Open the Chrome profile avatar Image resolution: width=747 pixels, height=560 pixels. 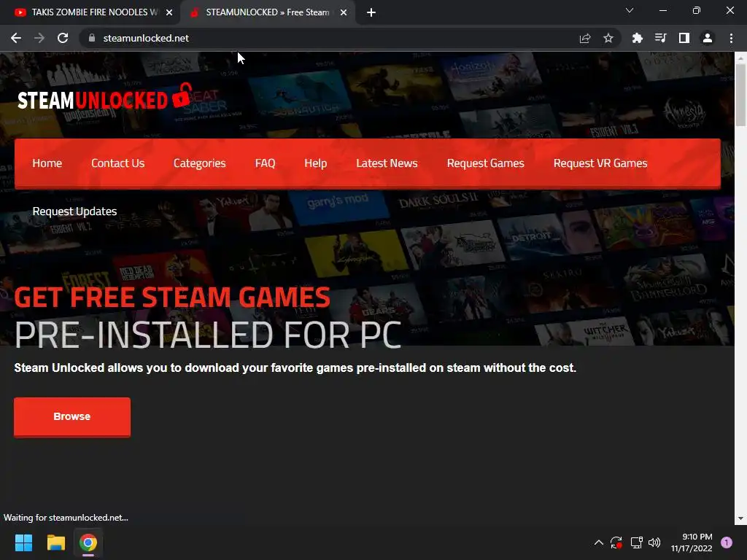point(708,38)
